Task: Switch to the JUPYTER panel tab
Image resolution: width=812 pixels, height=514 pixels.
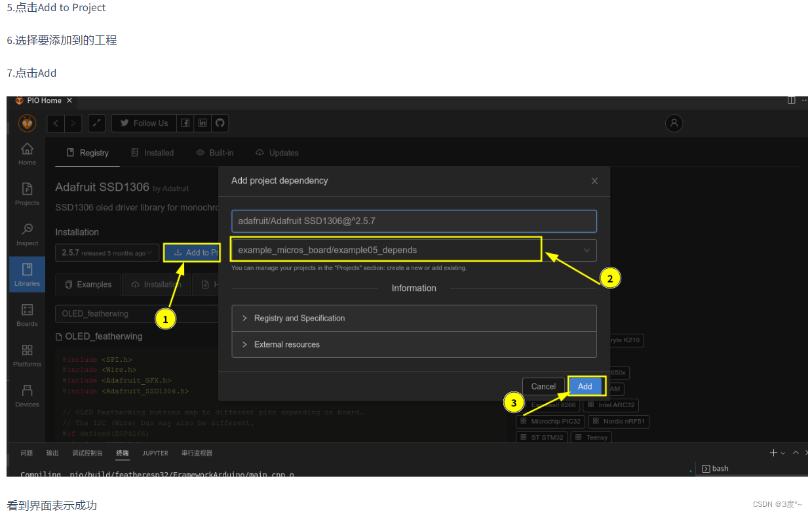Action: (155, 453)
